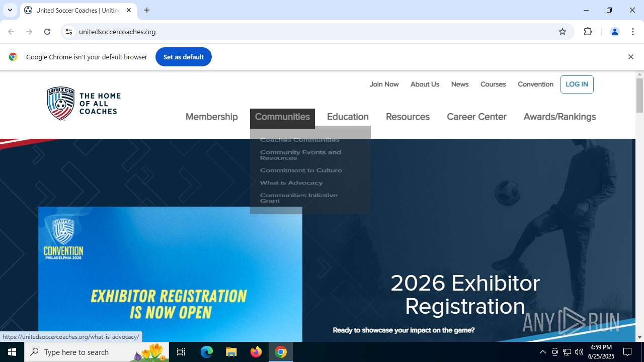The image size is (644, 362).
Task: Open the Courses link
Action: tap(493, 84)
